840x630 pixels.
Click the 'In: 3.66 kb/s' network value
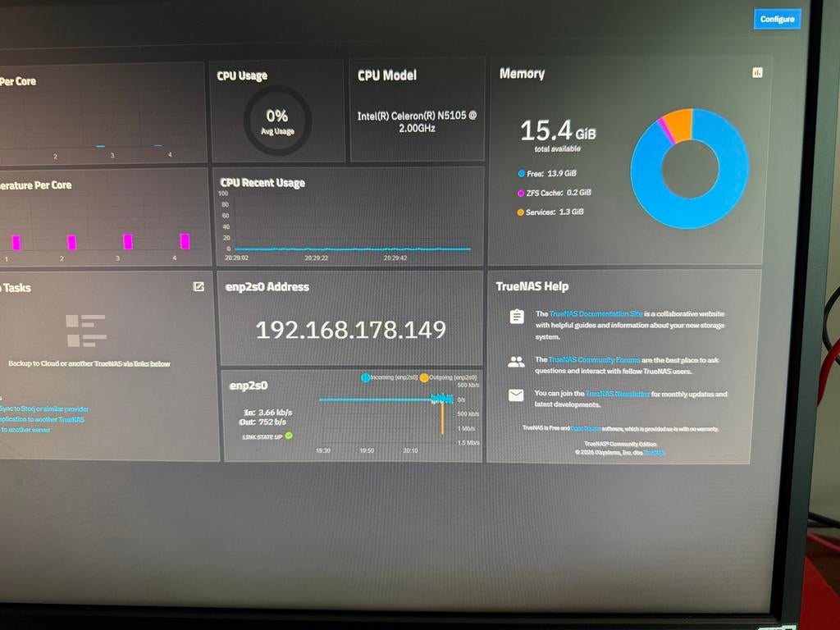click(268, 413)
